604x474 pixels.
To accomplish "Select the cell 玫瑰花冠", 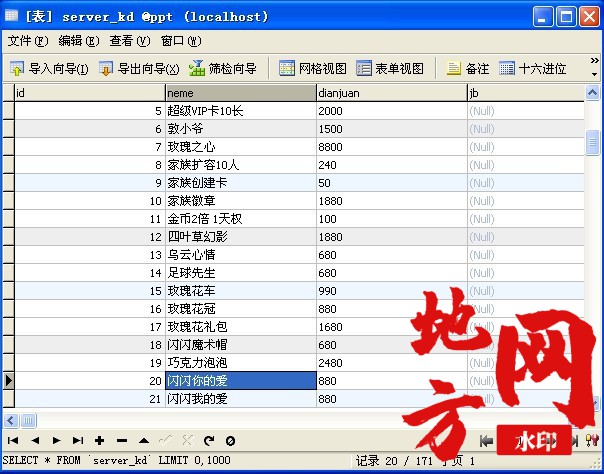I will 241,309.
